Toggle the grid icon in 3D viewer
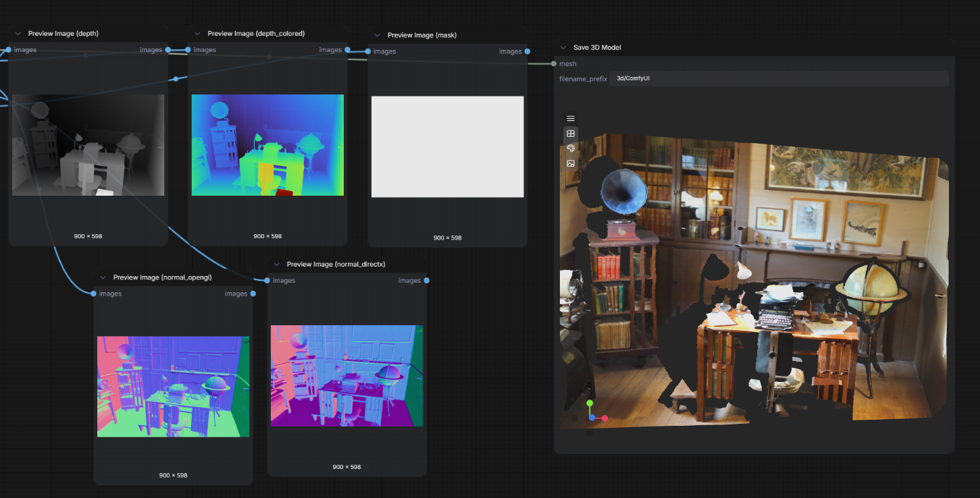This screenshot has width=980, height=498. 571,134
